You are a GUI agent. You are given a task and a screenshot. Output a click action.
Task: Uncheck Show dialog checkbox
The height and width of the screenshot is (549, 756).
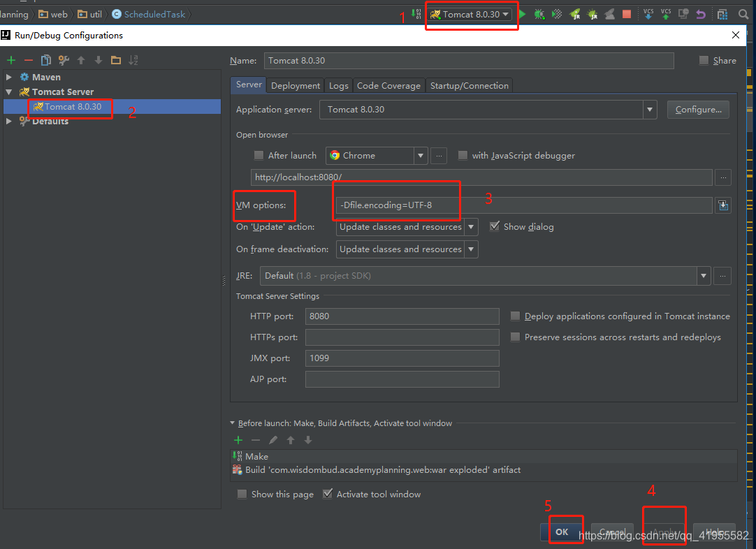click(495, 226)
